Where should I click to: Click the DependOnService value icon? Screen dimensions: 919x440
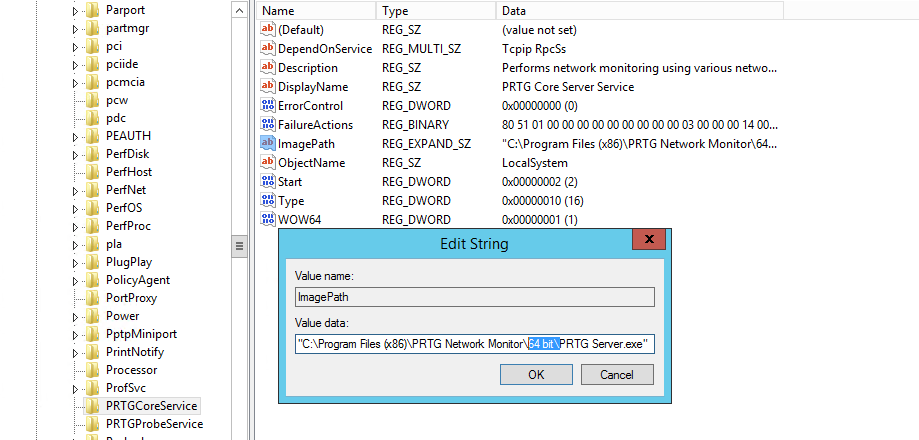click(x=268, y=49)
